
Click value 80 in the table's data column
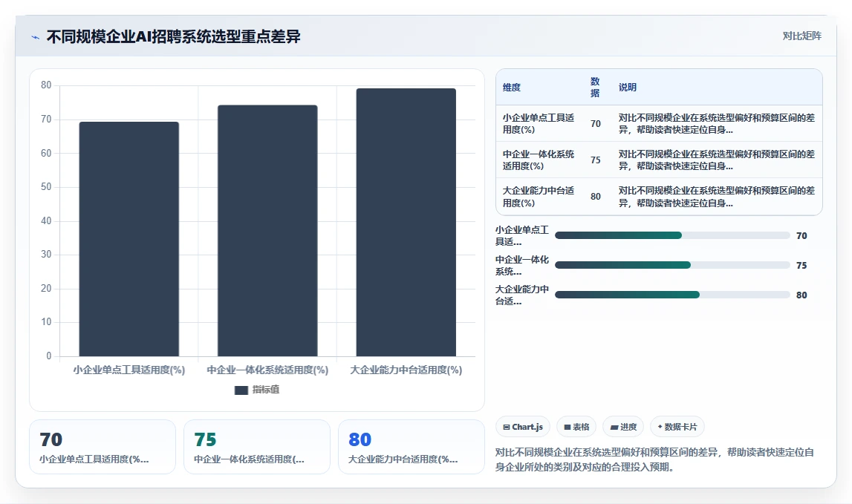[596, 197]
